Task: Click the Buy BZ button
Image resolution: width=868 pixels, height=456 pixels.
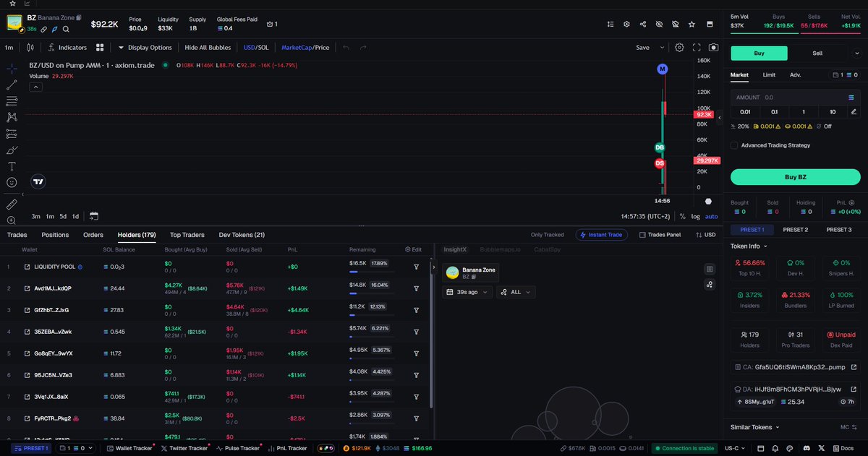Action: tap(796, 177)
